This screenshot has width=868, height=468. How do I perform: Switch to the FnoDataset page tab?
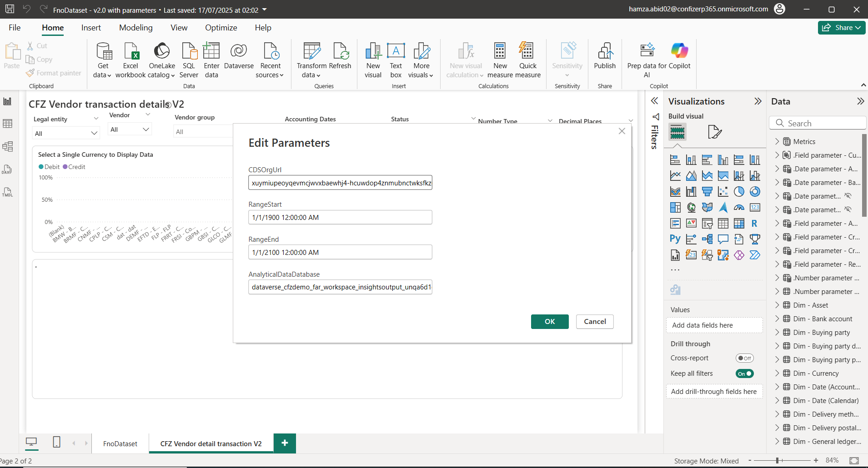[120, 444]
